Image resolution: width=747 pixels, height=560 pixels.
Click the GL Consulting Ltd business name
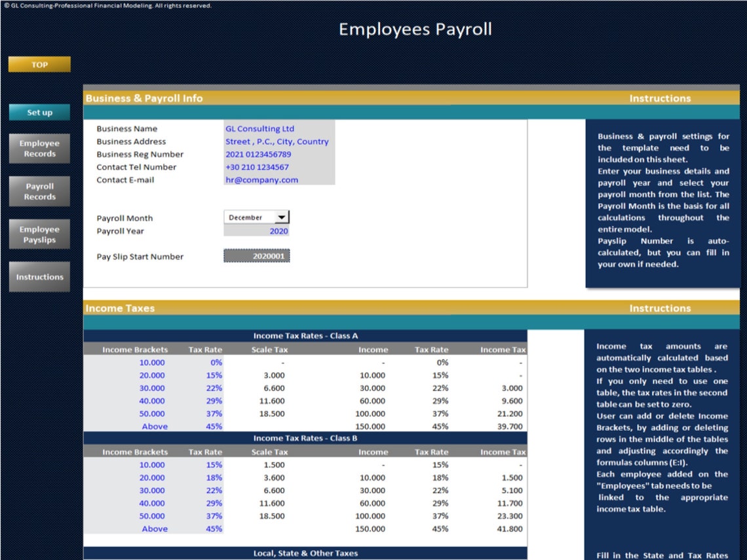[x=261, y=128]
